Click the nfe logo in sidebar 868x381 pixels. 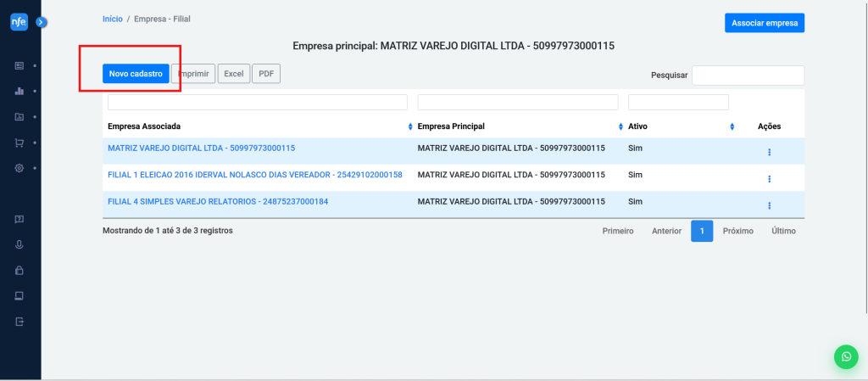click(19, 23)
